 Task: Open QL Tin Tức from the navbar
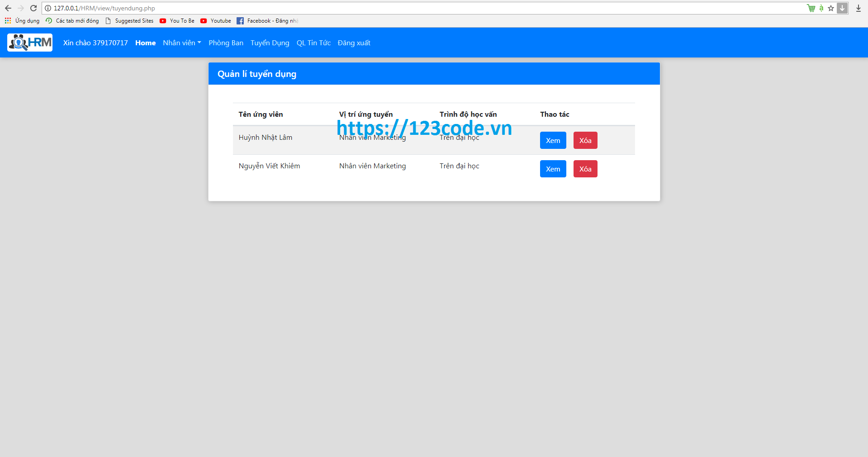click(313, 43)
